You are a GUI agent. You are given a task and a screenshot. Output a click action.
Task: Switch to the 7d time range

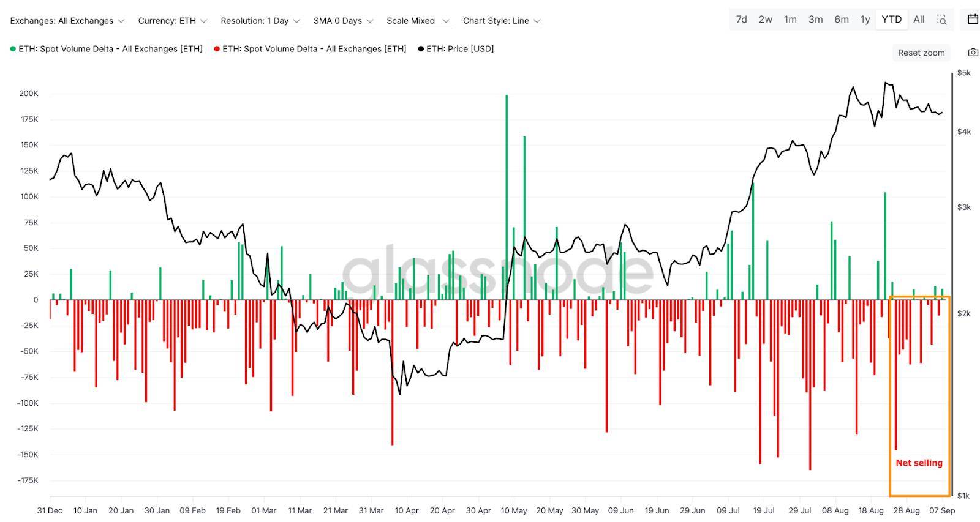click(x=741, y=20)
